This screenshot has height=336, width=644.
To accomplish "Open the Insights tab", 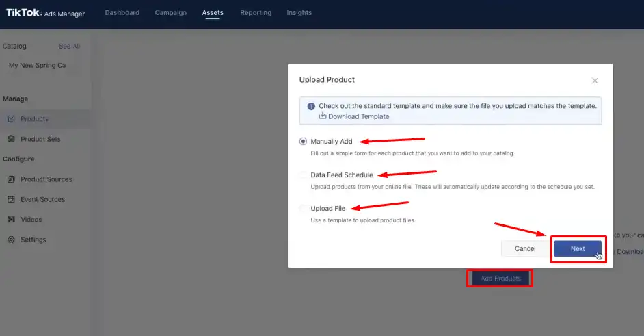I will pos(299,13).
